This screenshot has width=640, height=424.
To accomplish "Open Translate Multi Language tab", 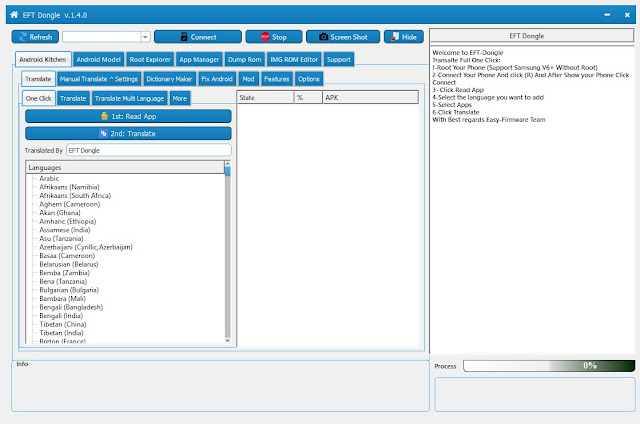I will tap(129, 98).
